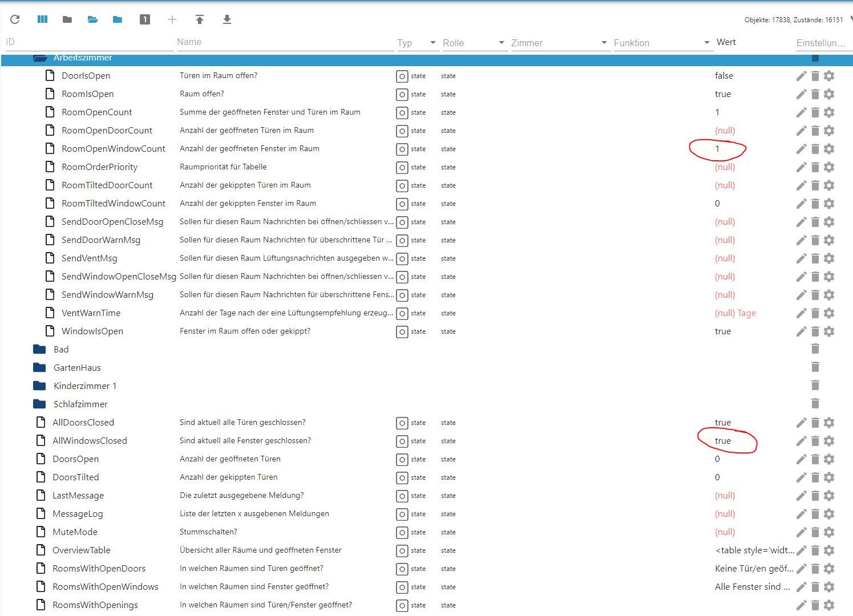Screen dimensions: 853x616
Task: Expand the Schlafzimmer folder
Action: point(39,404)
